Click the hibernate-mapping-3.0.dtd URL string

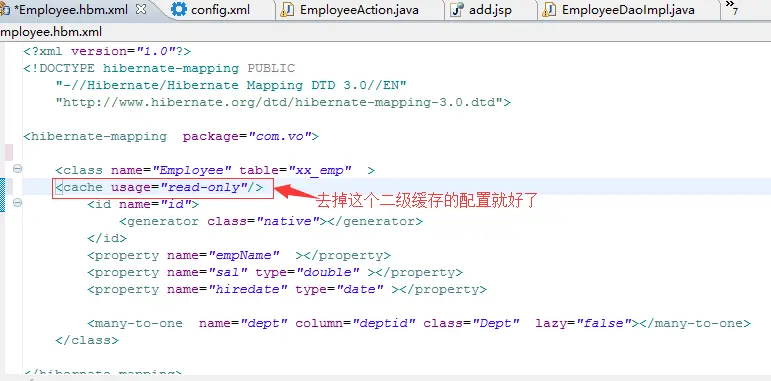[279, 102]
